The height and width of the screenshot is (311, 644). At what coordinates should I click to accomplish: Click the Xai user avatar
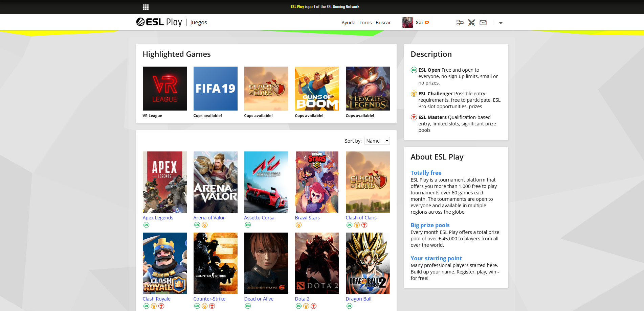[408, 22]
